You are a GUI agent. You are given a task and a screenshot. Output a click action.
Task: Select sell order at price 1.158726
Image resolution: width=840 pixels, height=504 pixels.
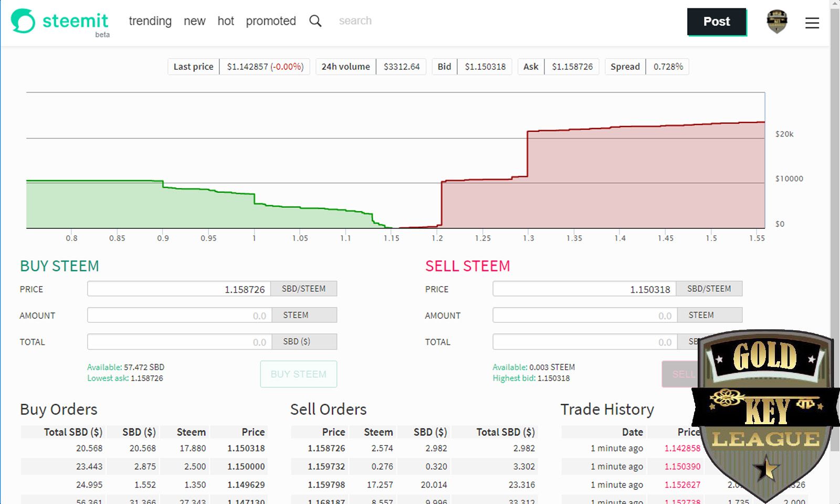[x=414, y=448]
